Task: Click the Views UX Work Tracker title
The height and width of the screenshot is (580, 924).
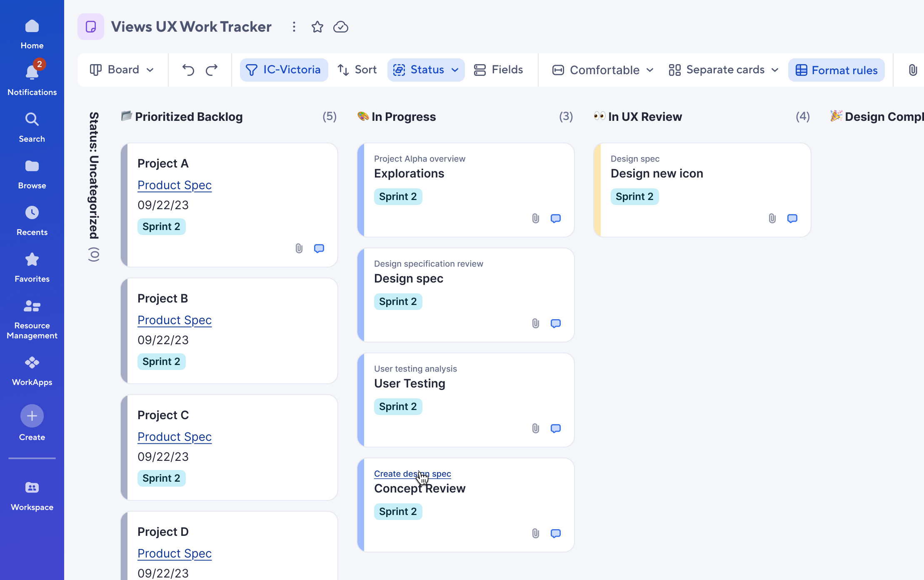Action: coord(191,27)
